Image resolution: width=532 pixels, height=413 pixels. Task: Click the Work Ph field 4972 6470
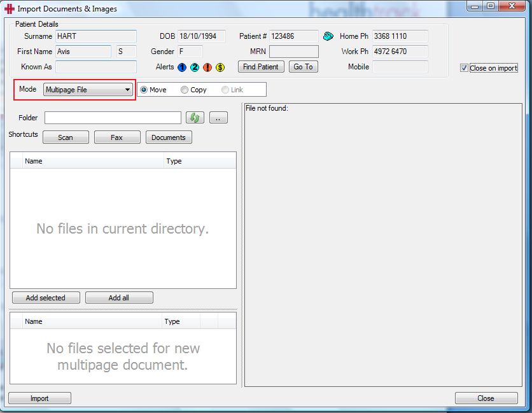point(400,52)
